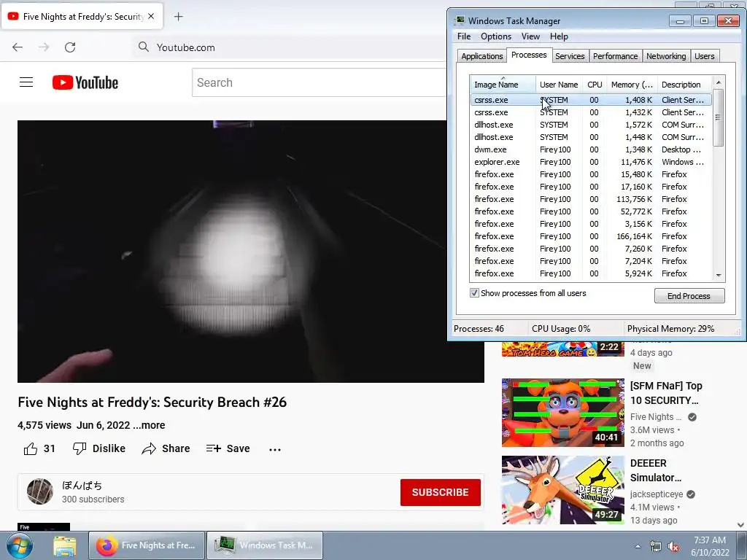Screen dimensions: 747x560
Task: Click inside the YouTube Search field
Action: tap(320, 82)
